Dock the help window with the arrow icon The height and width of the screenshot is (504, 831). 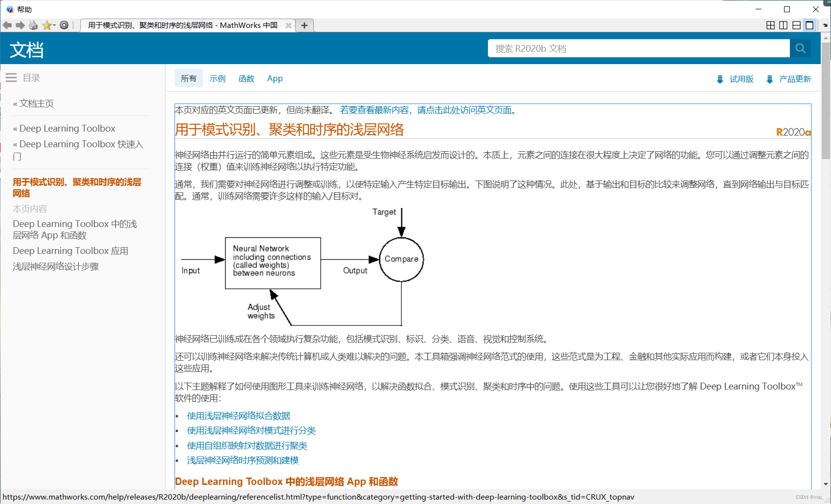[826, 25]
